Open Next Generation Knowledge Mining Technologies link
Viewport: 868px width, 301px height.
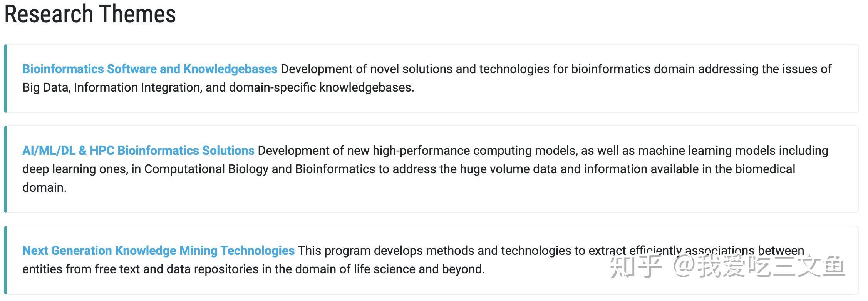(158, 251)
